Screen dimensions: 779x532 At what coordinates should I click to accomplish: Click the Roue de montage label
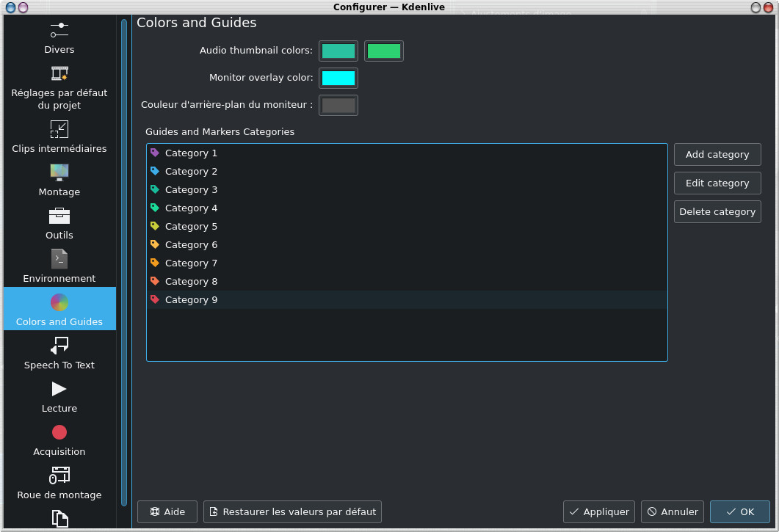point(59,495)
